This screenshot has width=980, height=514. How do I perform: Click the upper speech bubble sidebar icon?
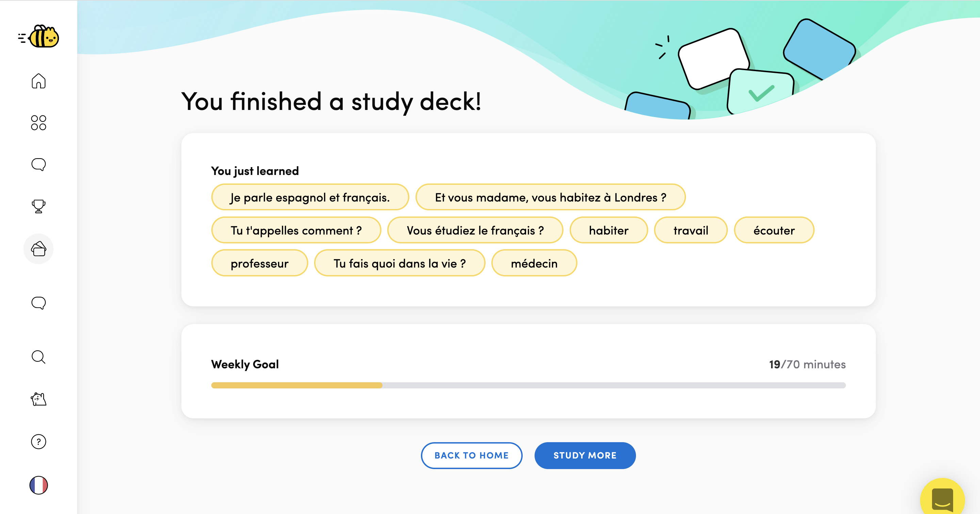[x=38, y=164]
